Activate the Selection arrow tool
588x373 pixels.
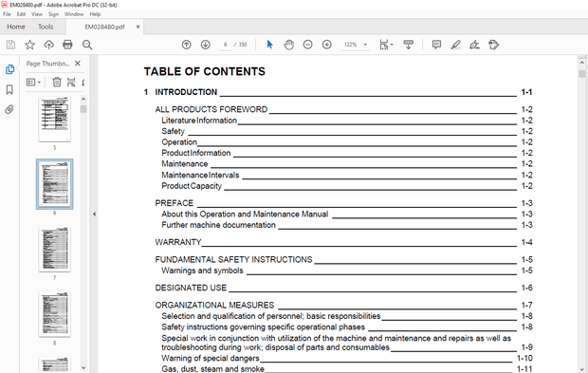[269, 45]
